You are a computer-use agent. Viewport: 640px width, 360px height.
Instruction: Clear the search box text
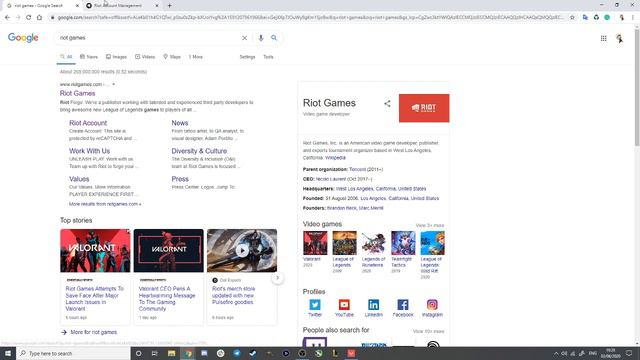tap(244, 38)
